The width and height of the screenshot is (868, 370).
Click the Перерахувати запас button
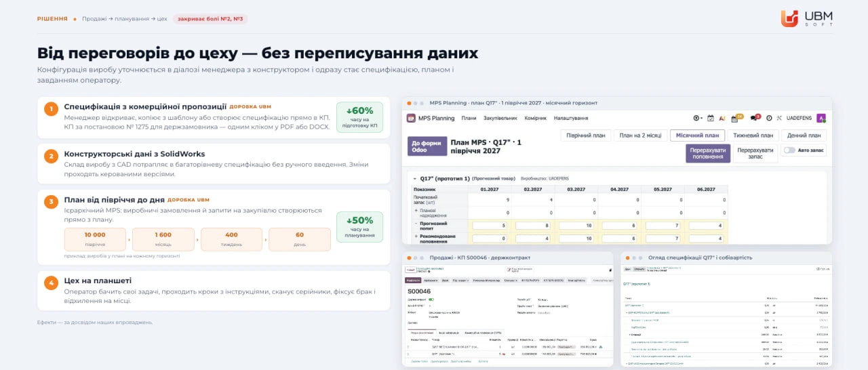[755, 153]
